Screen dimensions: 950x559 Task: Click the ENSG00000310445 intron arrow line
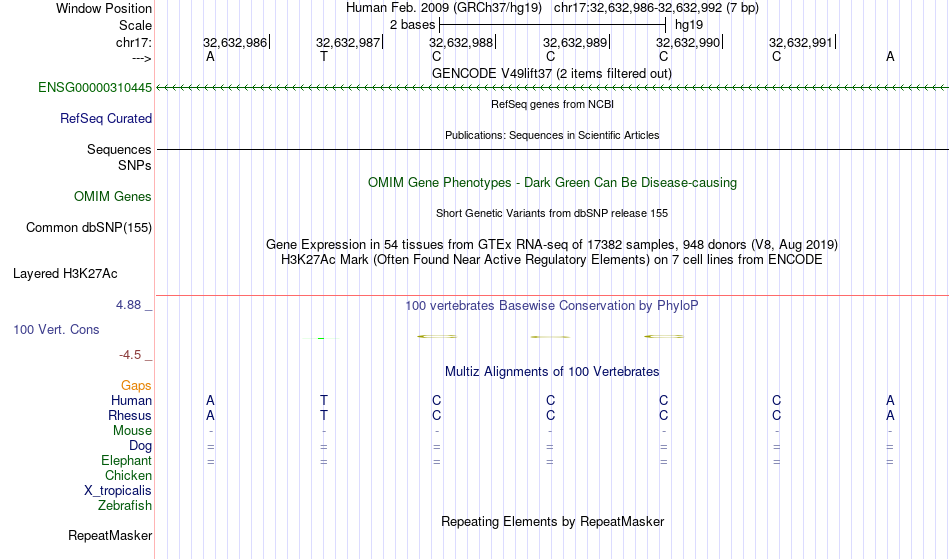click(553, 88)
